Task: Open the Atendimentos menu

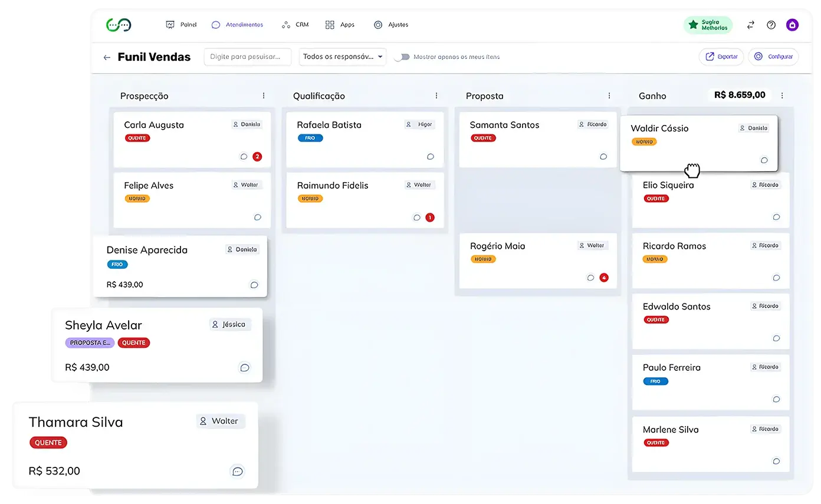Action: (x=237, y=25)
